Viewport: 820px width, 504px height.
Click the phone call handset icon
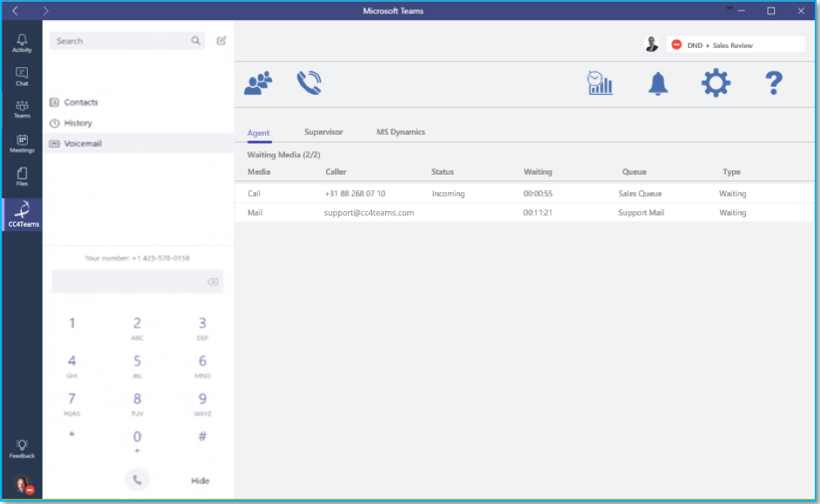(309, 83)
